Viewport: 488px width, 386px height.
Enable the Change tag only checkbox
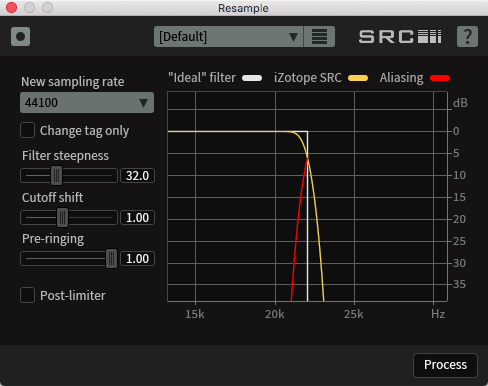click(27, 130)
